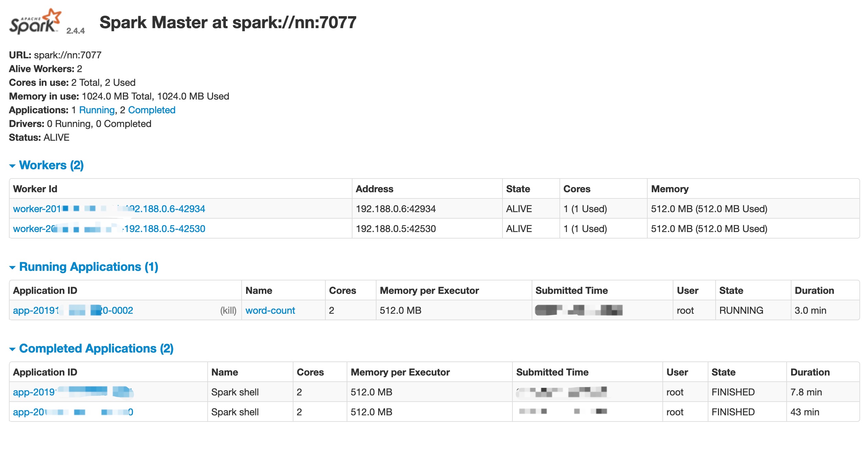The width and height of the screenshot is (868, 450).
Task: Click the Spark Master at spark://nn:7077 title
Action: [x=228, y=22]
